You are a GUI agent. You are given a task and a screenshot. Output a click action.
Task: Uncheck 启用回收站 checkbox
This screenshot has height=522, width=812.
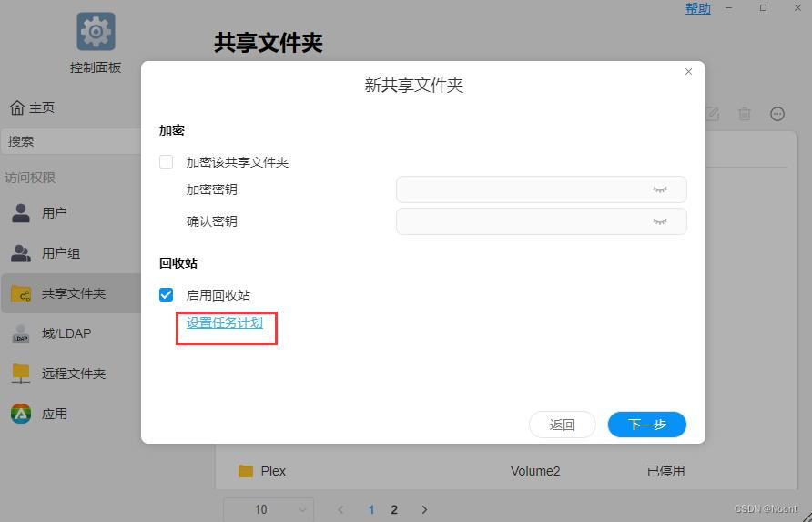pyautogui.click(x=167, y=295)
